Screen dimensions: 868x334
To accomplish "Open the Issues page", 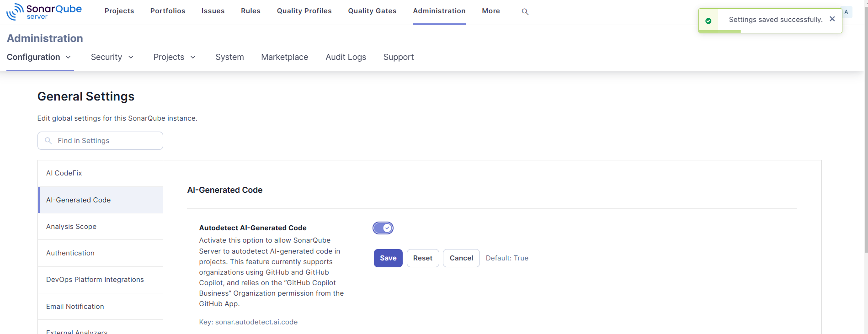I will (213, 11).
